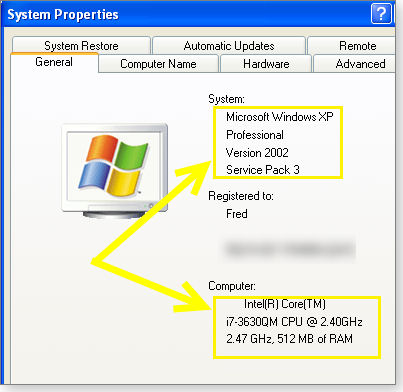Viewport: 403px width, 392px height.
Task: Click the 'Registered to:' label
Action: tap(241, 196)
